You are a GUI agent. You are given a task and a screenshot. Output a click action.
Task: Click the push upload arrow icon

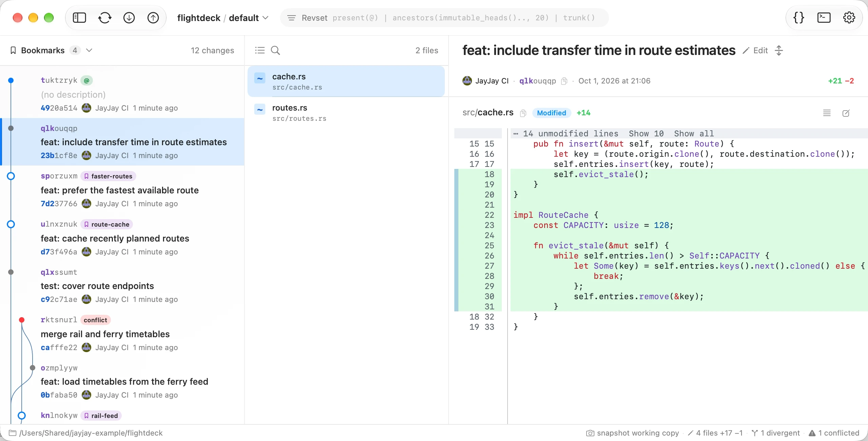point(153,18)
